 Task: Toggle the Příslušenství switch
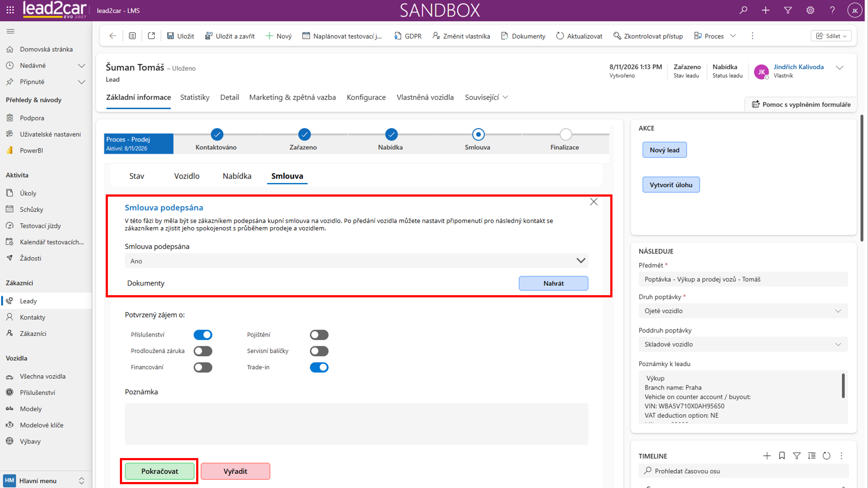tap(203, 335)
